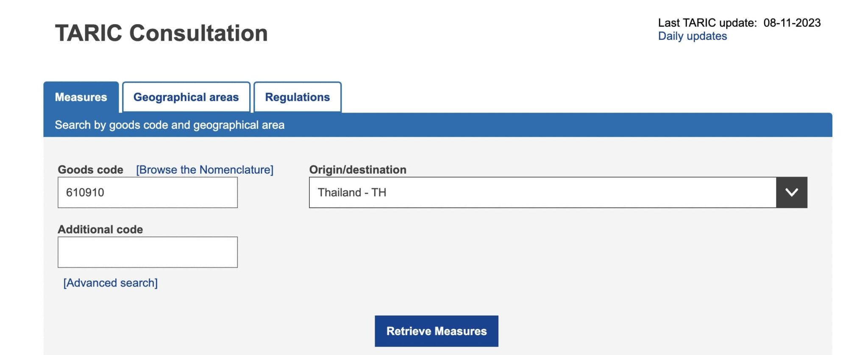868x355 pixels.
Task: Click the Last TARIC update label
Action: click(707, 22)
